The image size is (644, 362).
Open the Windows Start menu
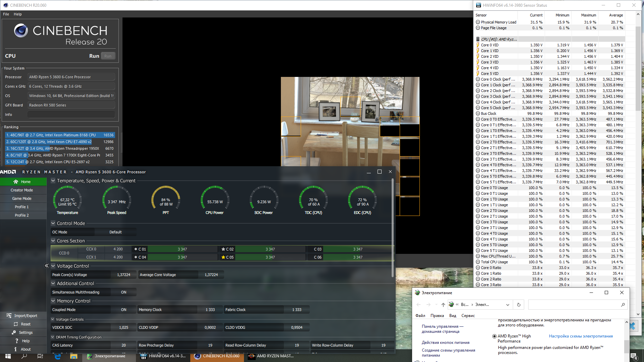[x=7, y=356]
